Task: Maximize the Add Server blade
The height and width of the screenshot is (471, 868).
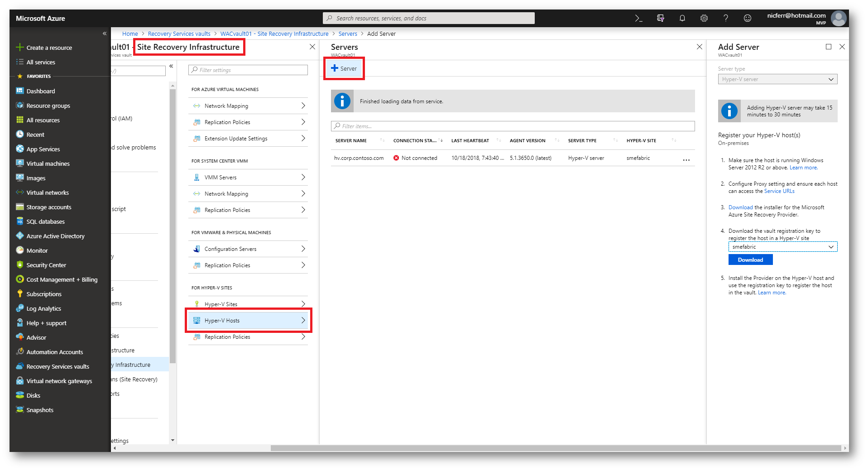Action: 828,47
